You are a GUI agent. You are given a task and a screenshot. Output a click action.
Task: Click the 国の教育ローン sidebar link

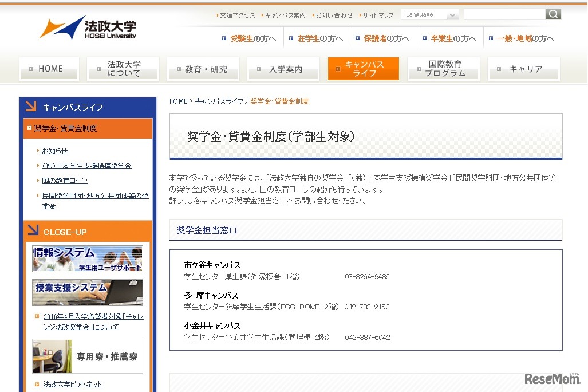click(x=64, y=180)
